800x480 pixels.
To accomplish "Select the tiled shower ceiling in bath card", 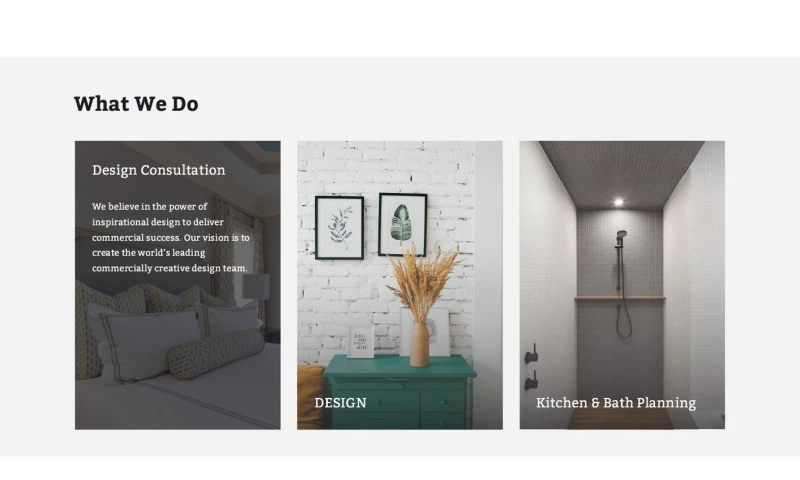I will coord(621,173).
